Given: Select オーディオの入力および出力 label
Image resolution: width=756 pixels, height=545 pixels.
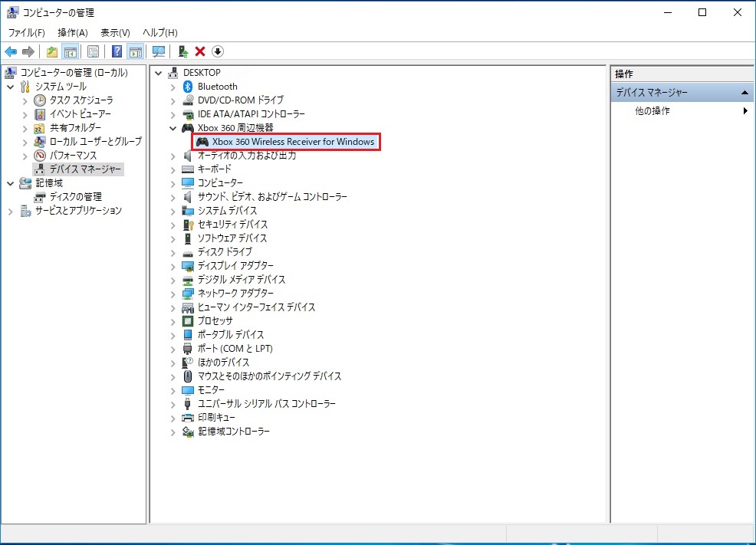Looking at the screenshot, I should coord(247,156).
